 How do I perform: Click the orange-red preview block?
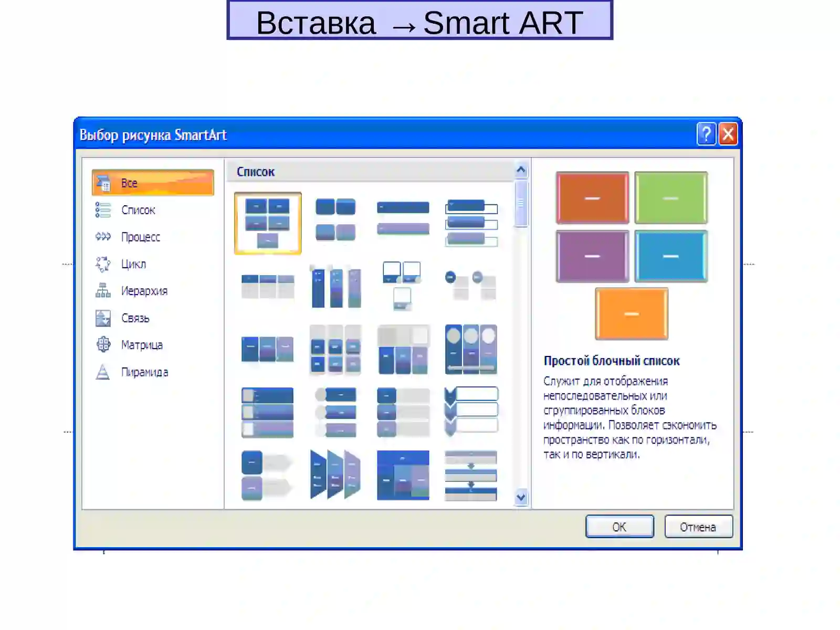pos(592,198)
